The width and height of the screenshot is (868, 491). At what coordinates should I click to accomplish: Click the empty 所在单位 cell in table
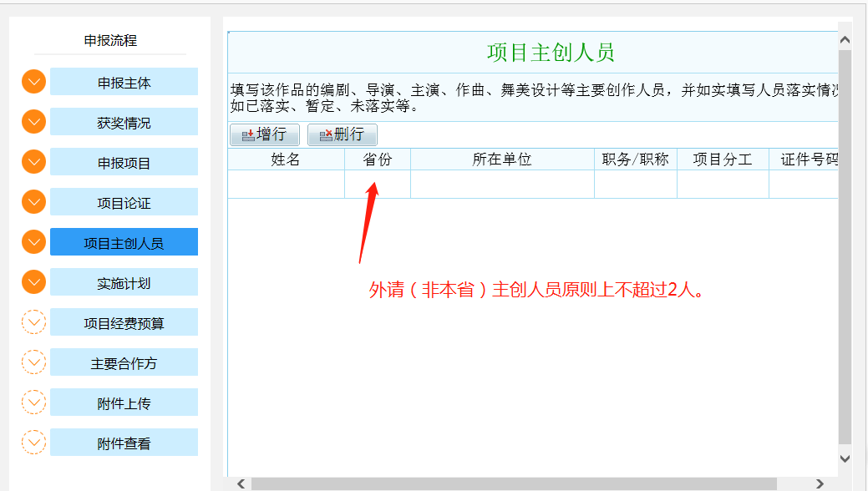(x=502, y=185)
